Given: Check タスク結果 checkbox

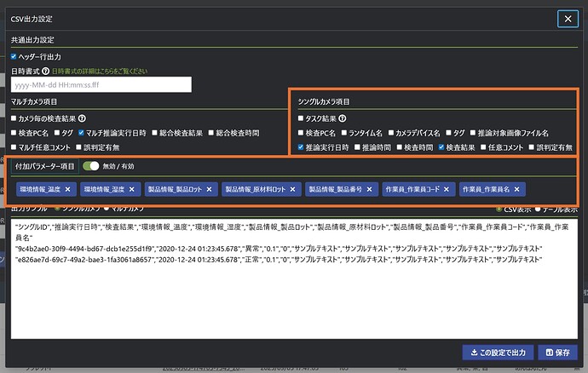Looking at the screenshot, I should tap(300, 118).
